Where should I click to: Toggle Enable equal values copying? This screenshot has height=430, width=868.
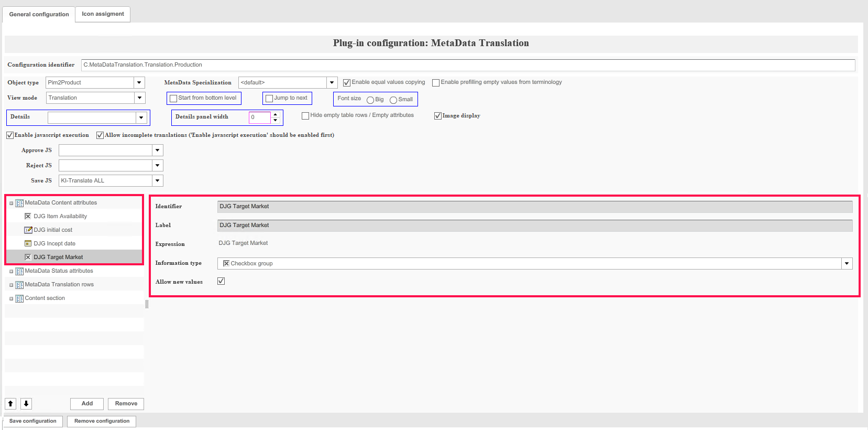[x=347, y=82]
